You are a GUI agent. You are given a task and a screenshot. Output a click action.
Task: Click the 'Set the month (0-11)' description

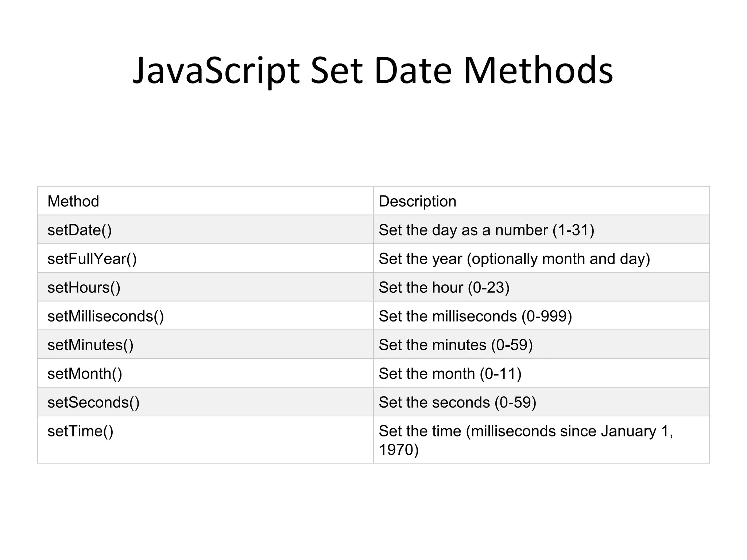click(450, 374)
